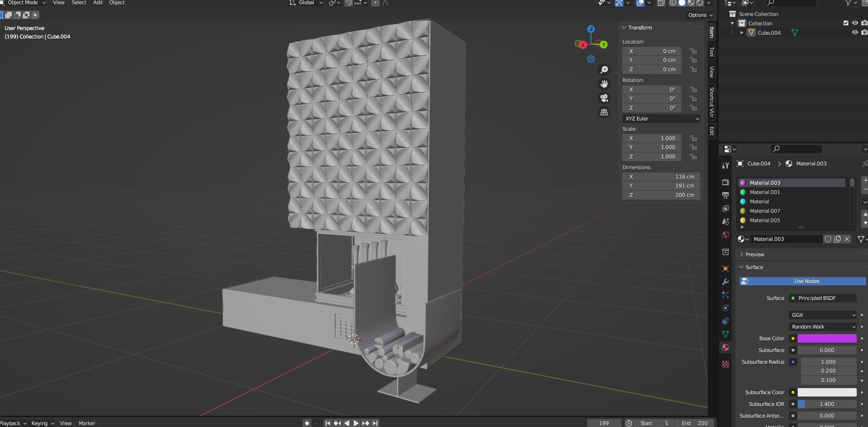The width and height of the screenshot is (868, 427).
Task: Toggle camera view icon in viewport
Action: point(604,98)
